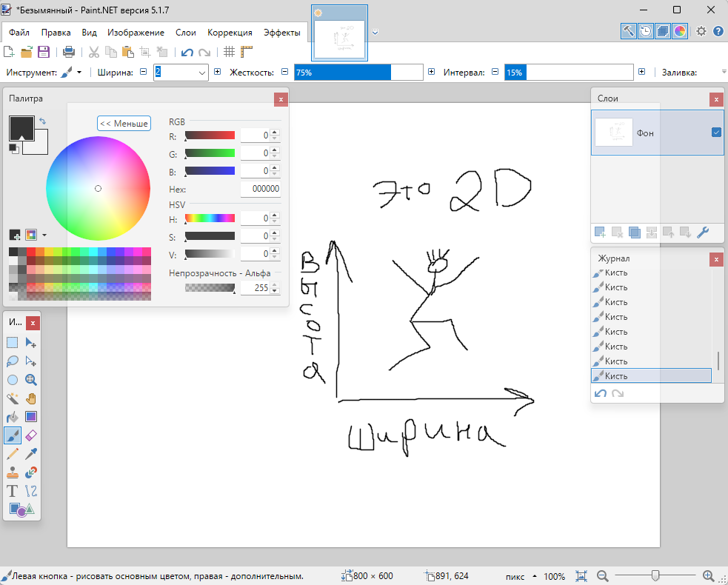
Task: Select the Move Selected Pixels tool
Action: pos(31,343)
